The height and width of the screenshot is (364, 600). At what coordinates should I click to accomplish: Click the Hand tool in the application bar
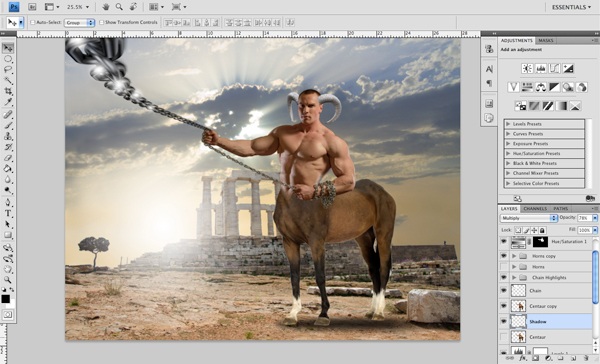point(106,7)
